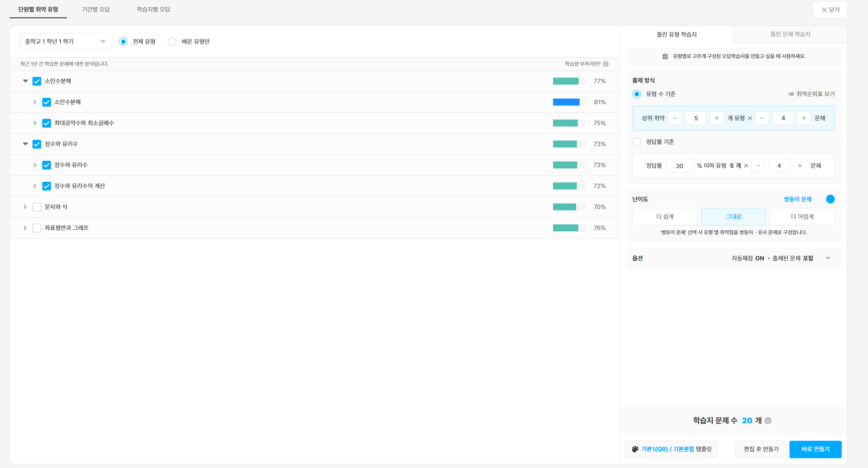868x468 pixels.
Task: Click the list icon of 취약순위표 보기
Action: (791, 94)
